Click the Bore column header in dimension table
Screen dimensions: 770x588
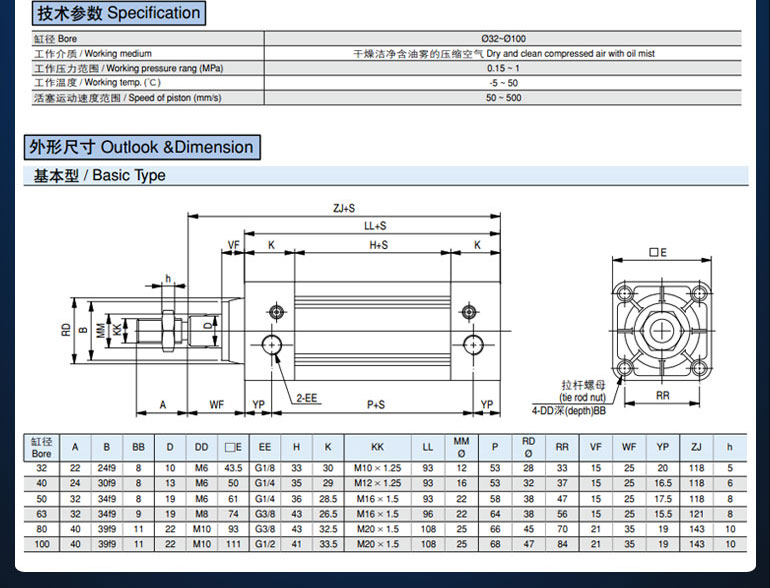pyautogui.click(x=41, y=447)
